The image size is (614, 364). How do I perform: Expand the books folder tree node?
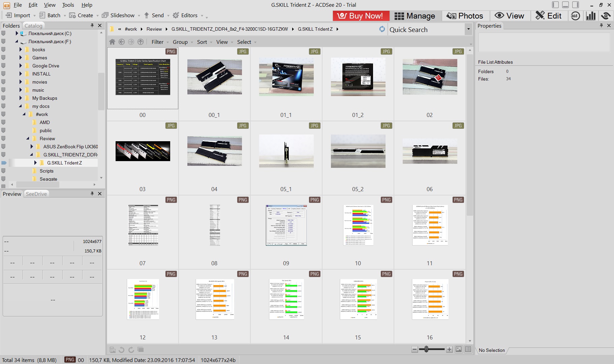click(x=21, y=50)
